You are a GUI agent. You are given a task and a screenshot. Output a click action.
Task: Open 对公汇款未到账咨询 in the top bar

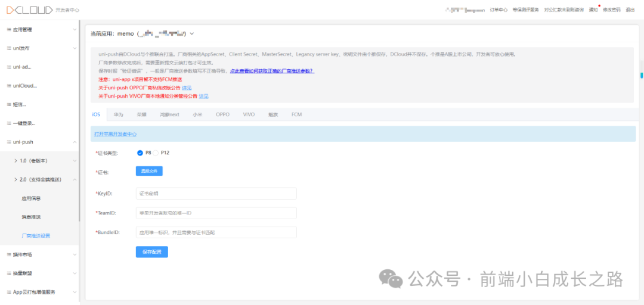[x=563, y=10]
